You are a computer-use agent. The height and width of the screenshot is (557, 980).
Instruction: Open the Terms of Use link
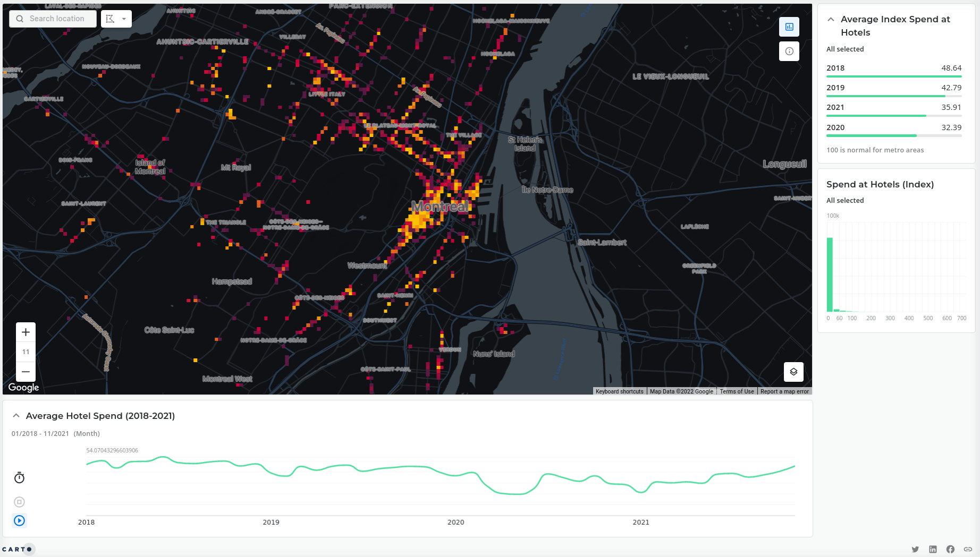tap(737, 391)
